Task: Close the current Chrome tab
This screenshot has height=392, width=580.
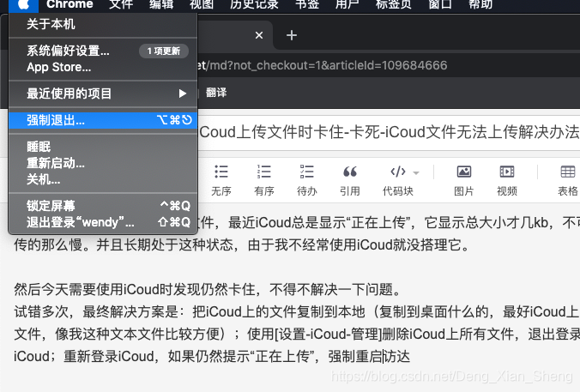Action: [x=259, y=35]
